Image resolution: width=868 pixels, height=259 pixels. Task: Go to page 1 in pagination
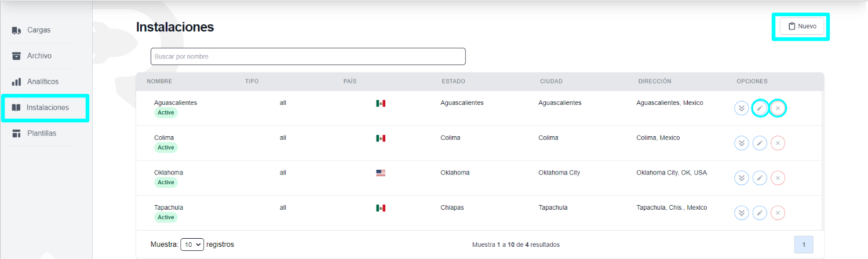(x=804, y=245)
